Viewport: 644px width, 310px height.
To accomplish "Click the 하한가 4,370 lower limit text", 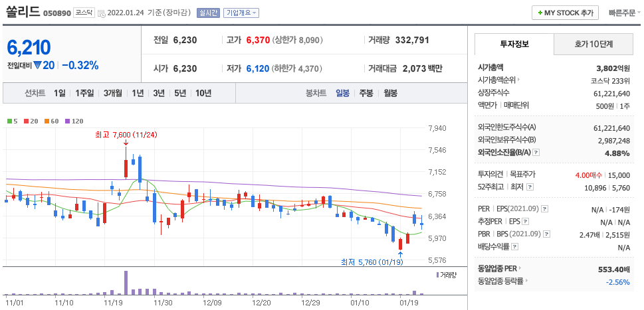I will [x=297, y=68].
